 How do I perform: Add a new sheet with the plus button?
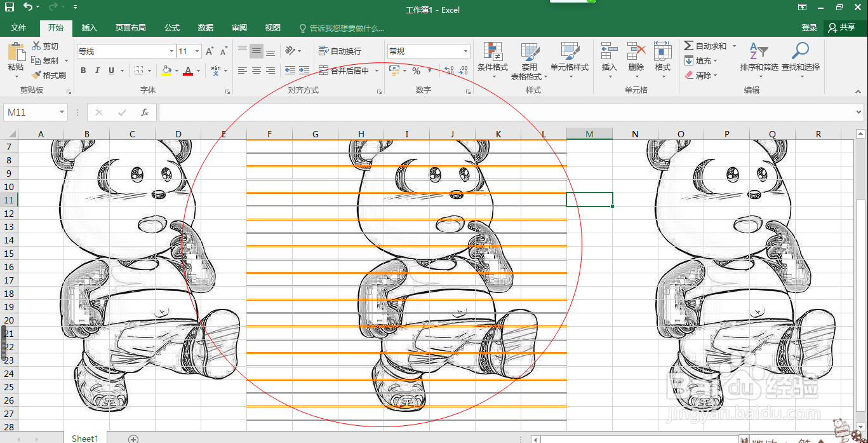click(x=133, y=439)
